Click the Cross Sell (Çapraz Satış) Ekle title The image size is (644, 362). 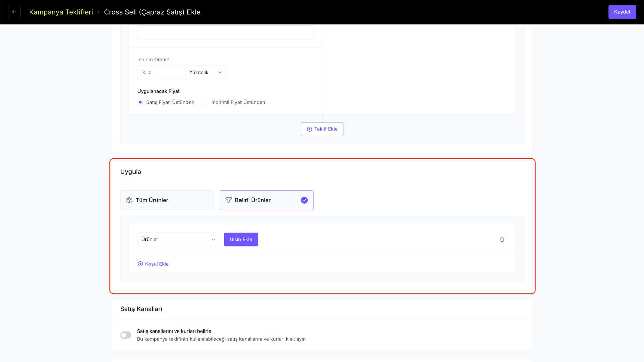(152, 12)
